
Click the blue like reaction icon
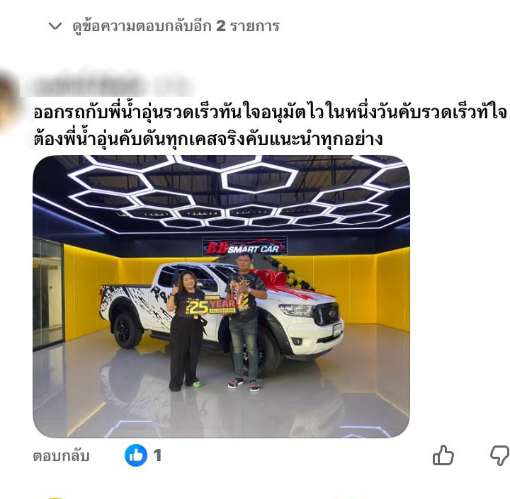136,455
